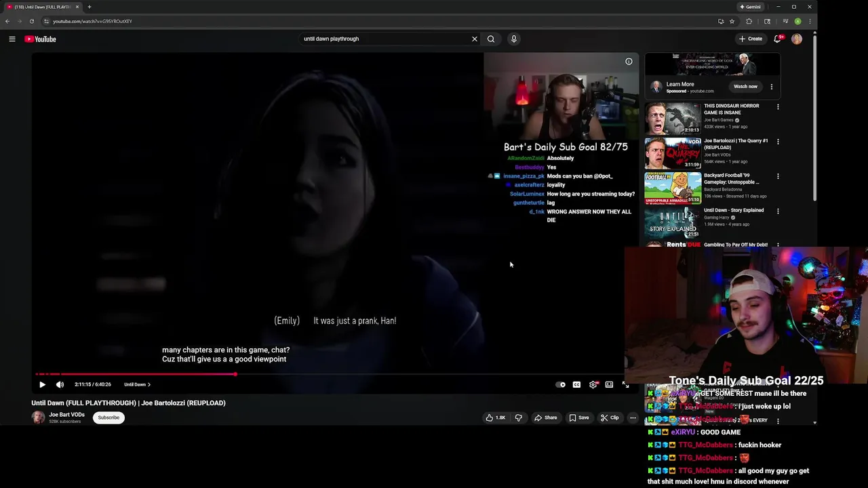
Task: Open the ad options three-dot menu
Action: tap(772, 86)
